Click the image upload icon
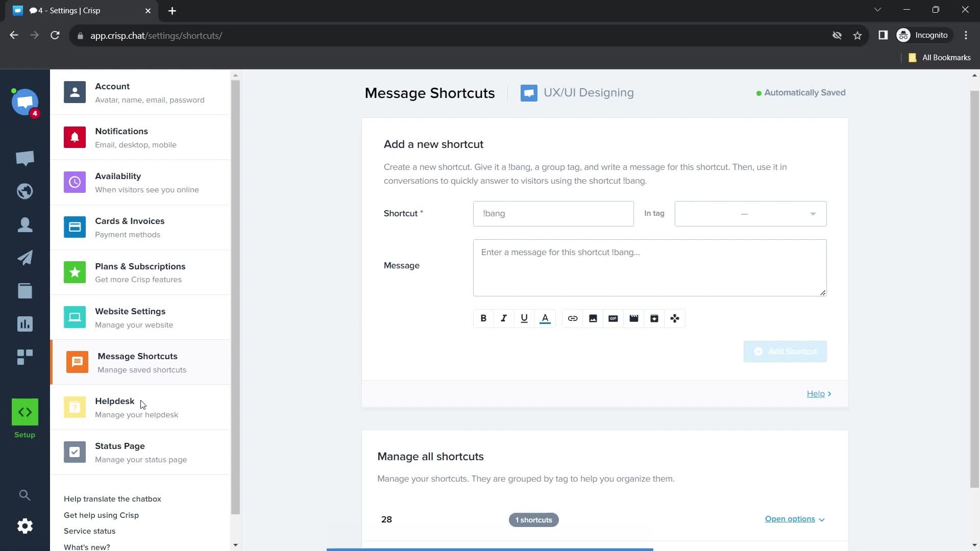The width and height of the screenshot is (980, 551). pyautogui.click(x=593, y=318)
